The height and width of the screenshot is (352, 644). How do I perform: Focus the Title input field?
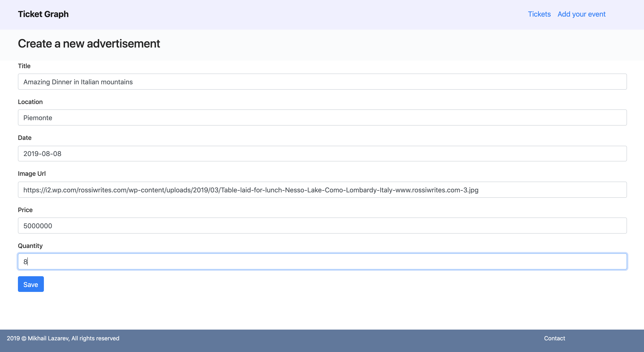[322, 82]
